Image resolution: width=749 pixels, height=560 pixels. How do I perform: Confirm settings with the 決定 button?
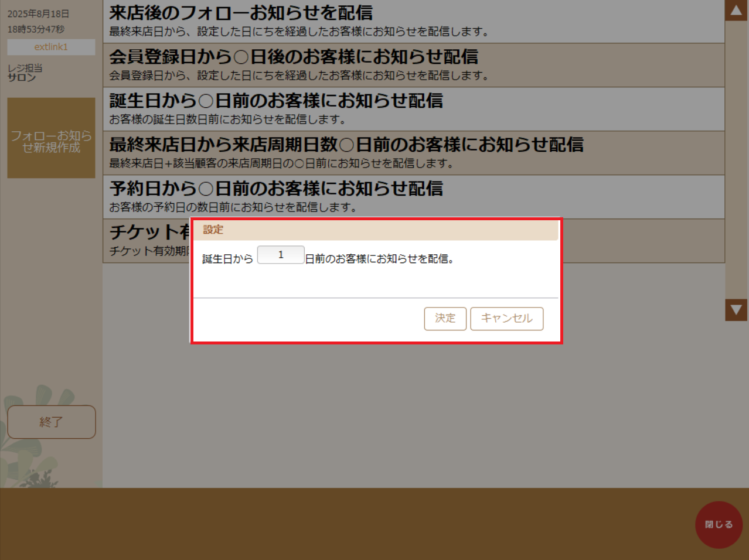tap(445, 319)
